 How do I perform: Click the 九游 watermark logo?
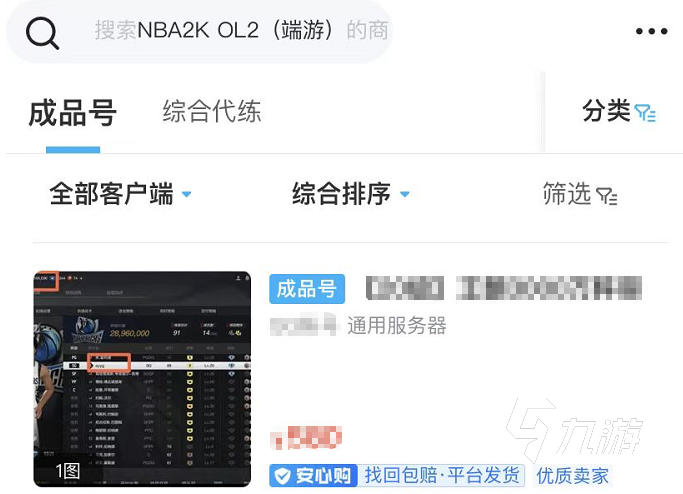click(x=574, y=430)
